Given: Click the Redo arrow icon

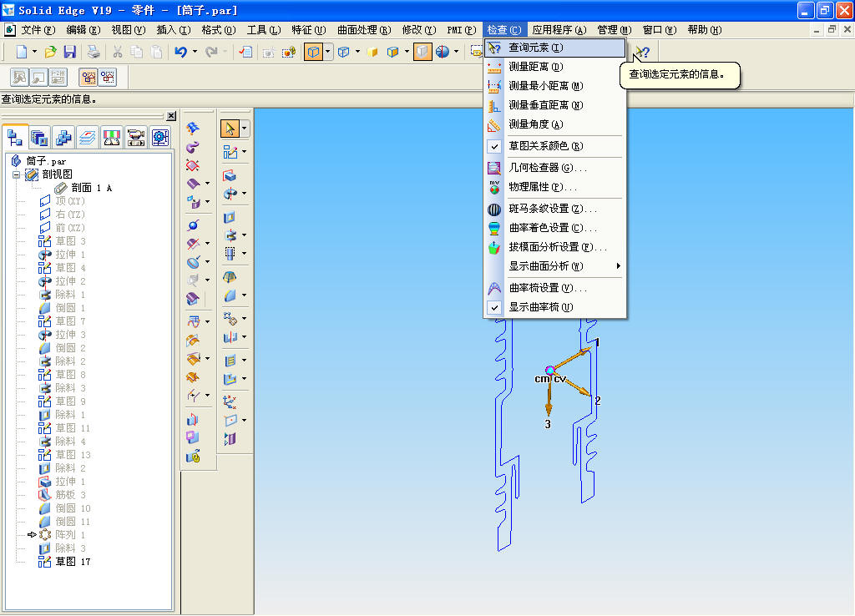Looking at the screenshot, I should pos(211,52).
